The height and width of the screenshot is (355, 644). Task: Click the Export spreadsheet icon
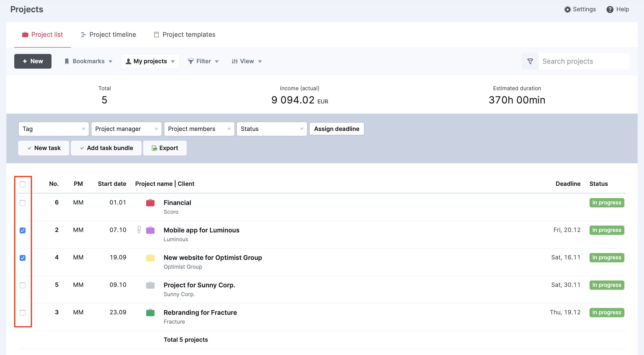(x=155, y=148)
